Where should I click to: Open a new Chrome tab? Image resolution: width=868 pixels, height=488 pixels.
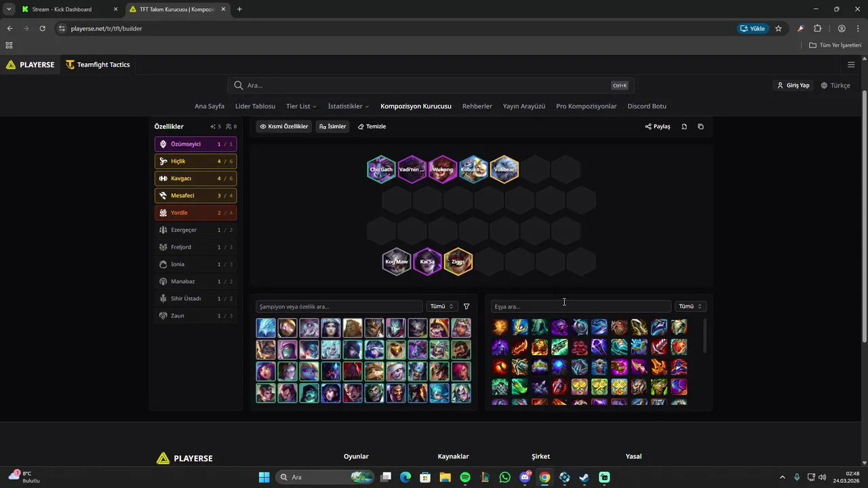click(x=239, y=9)
